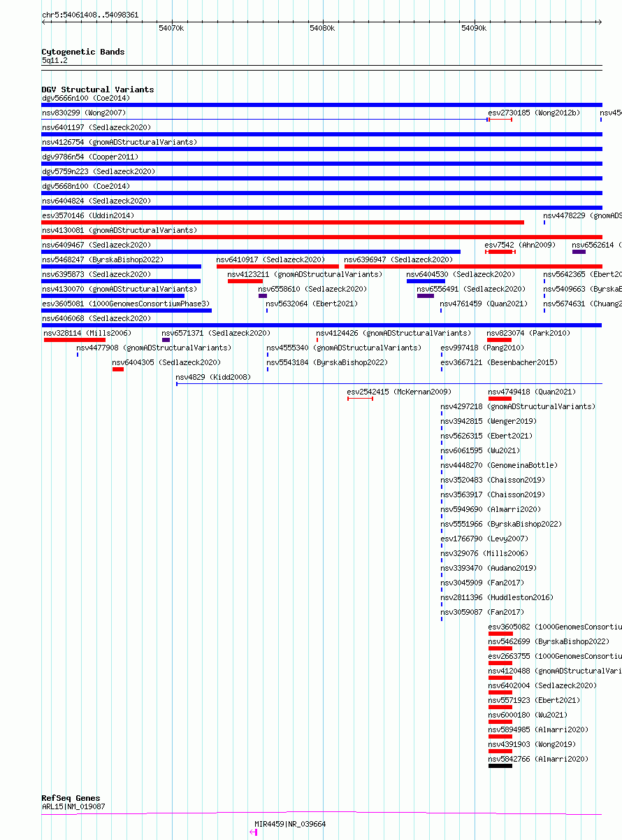
Task: Open variant nsv3942815 (Wenger2019)
Action: 489,421
